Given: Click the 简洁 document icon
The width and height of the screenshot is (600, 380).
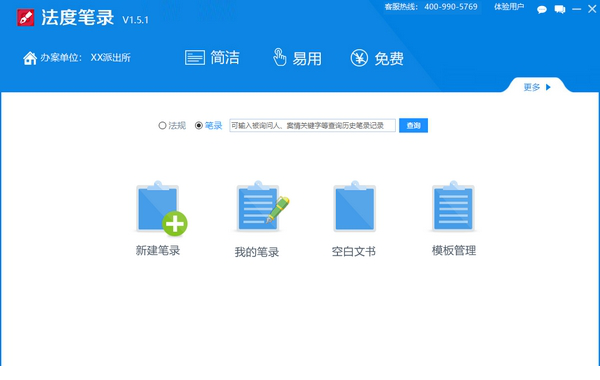Looking at the screenshot, I should pos(195,58).
